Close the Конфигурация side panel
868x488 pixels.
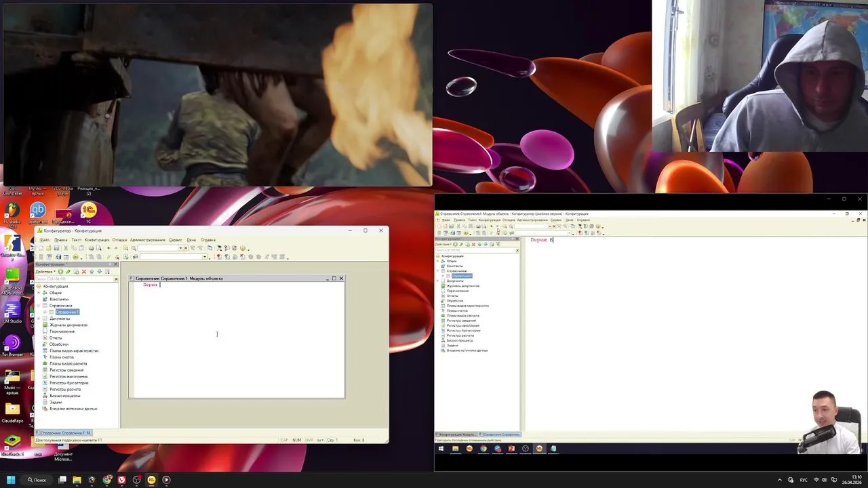(x=115, y=264)
